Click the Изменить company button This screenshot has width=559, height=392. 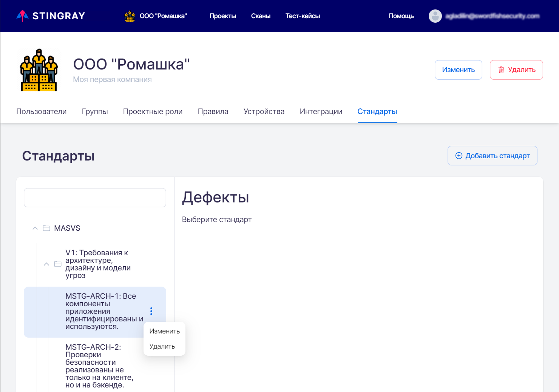pos(458,70)
